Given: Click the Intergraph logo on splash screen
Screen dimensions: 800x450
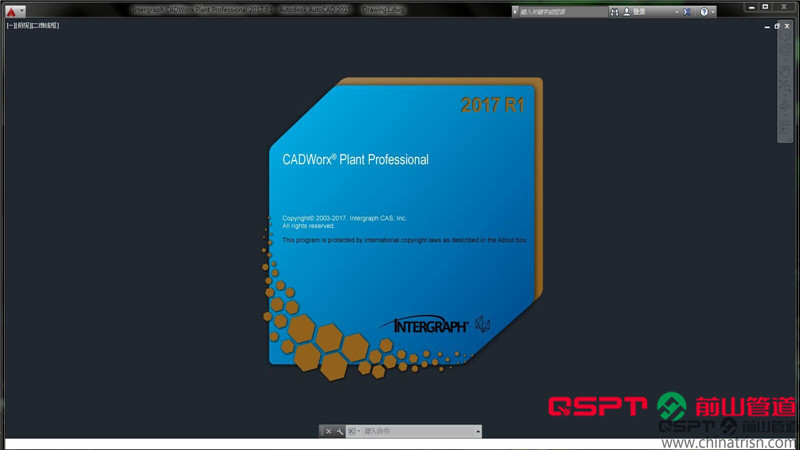Looking at the screenshot, I should click(x=426, y=325).
